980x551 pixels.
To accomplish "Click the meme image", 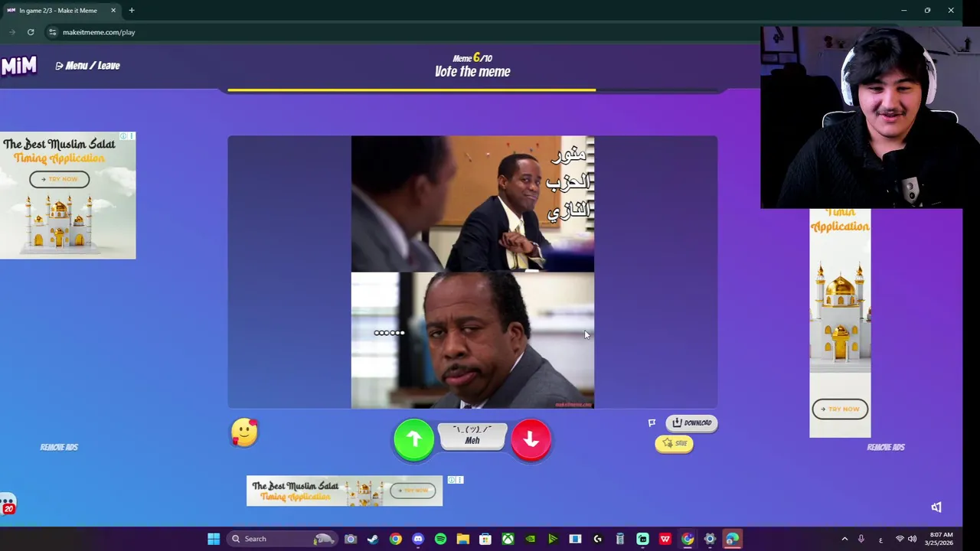I will (472, 272).
